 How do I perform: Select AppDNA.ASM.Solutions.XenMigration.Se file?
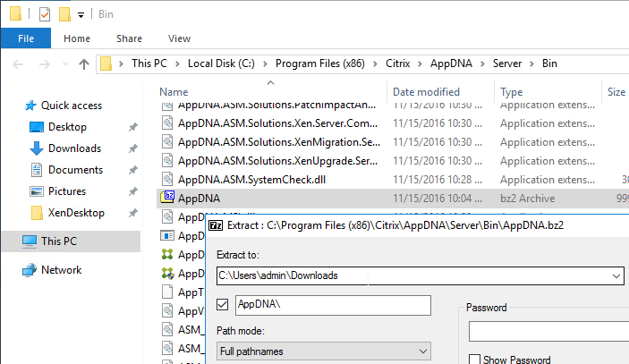pos(279,142)
